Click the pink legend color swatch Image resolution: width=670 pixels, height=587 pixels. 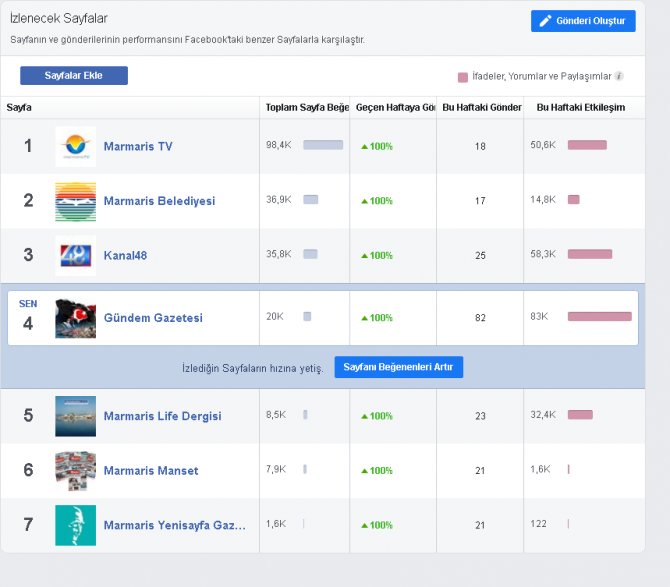coord(462,77)
